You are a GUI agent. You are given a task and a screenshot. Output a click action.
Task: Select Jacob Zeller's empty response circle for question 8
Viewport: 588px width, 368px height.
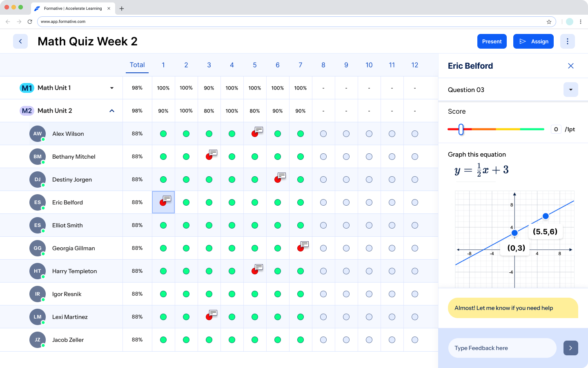click(x=323, y=339)
